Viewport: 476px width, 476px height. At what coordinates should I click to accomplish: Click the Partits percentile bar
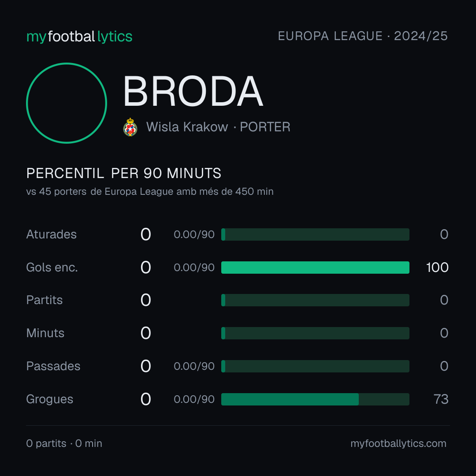click(x=315, y=300)
